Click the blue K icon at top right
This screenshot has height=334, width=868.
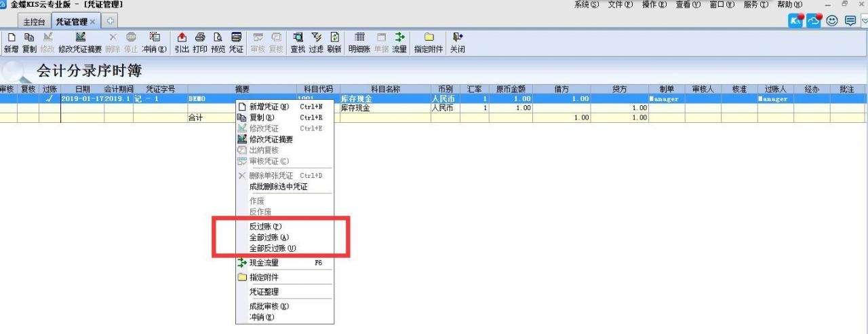tap(794, 20)
